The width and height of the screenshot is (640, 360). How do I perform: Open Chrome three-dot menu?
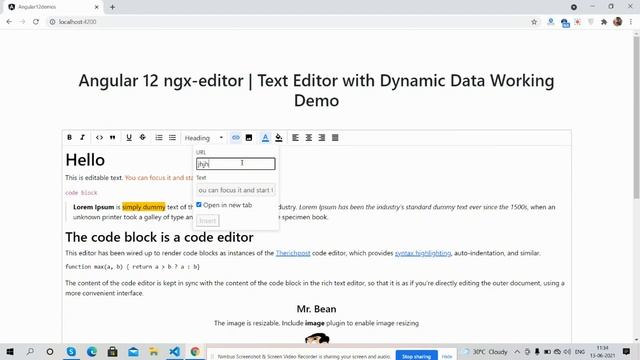pyautogui.click(x=631, y=22)
